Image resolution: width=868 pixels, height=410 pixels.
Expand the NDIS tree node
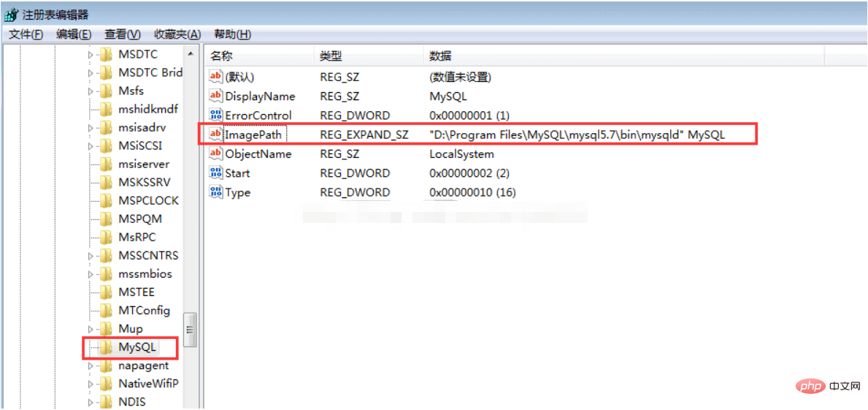coord(91,402)
